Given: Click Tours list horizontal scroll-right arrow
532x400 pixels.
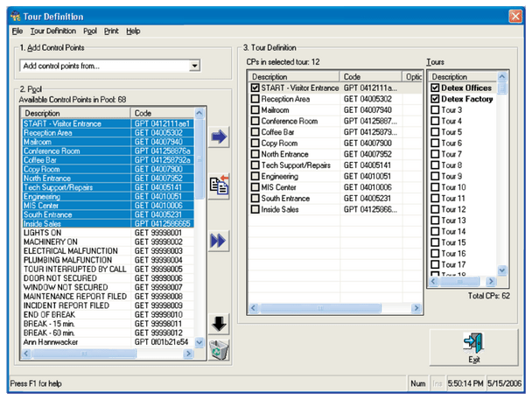Looking at the screenshot, I should point(491,281).
